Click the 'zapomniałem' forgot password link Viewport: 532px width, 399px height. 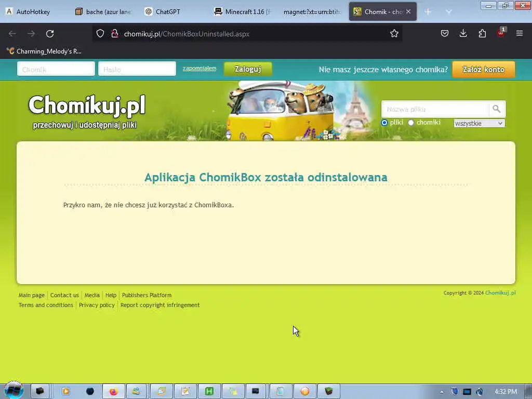(x=199, y=68)
